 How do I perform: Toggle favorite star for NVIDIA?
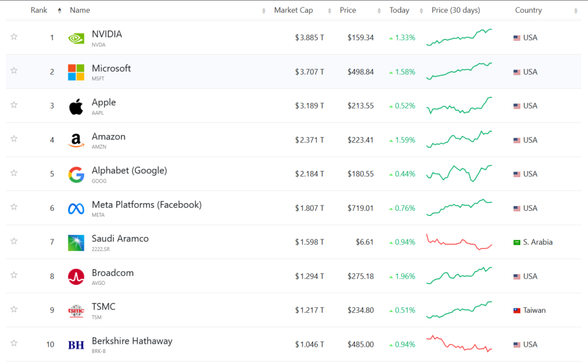tap(14, 37)
